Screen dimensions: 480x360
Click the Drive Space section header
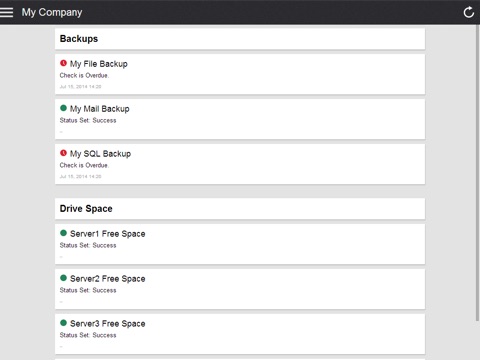click(240, 209)
